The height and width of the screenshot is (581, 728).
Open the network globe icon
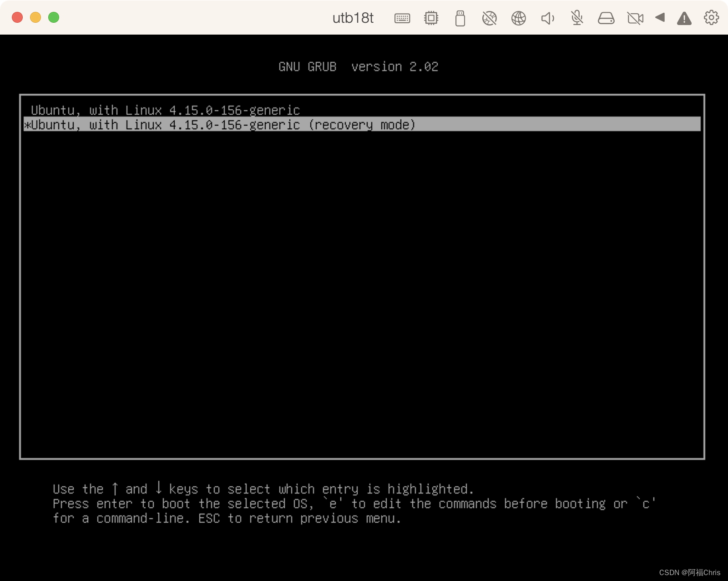[519, 18]
